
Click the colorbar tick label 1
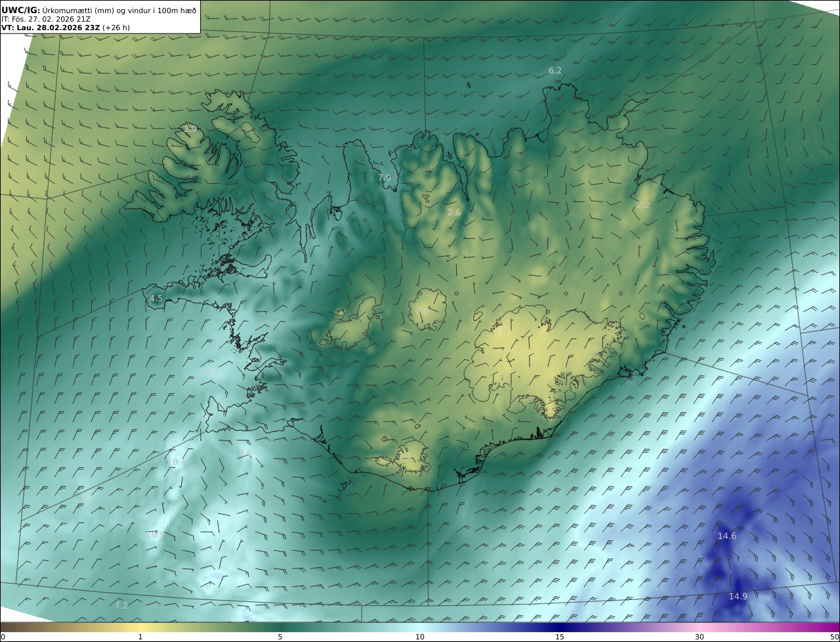[x=140, y=637]
